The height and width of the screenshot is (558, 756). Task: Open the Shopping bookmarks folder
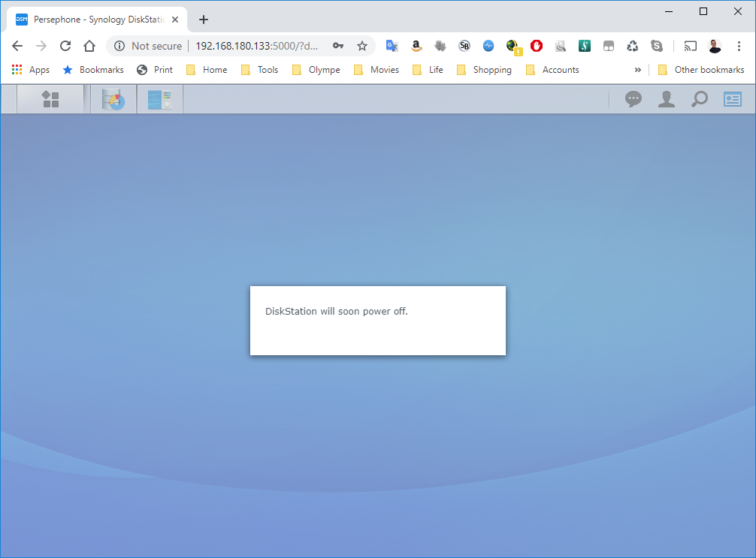pos(484,70)
